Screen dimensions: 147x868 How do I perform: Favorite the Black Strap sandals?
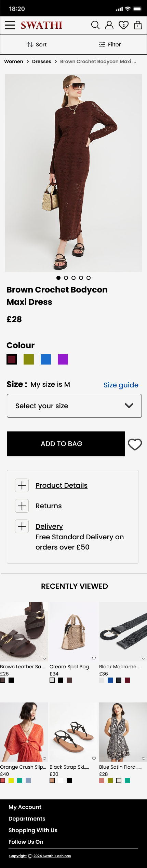(x=94, y=758)
